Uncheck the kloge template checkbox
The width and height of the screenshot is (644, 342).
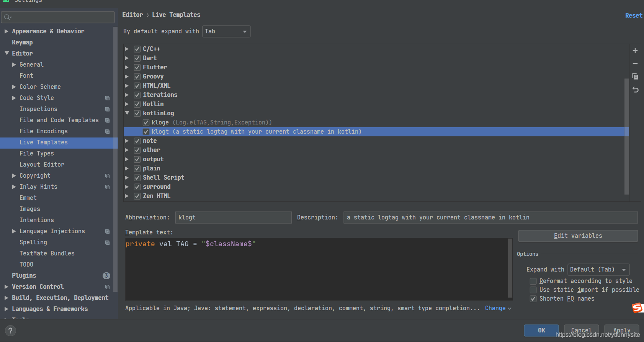(x=146, y=123)
